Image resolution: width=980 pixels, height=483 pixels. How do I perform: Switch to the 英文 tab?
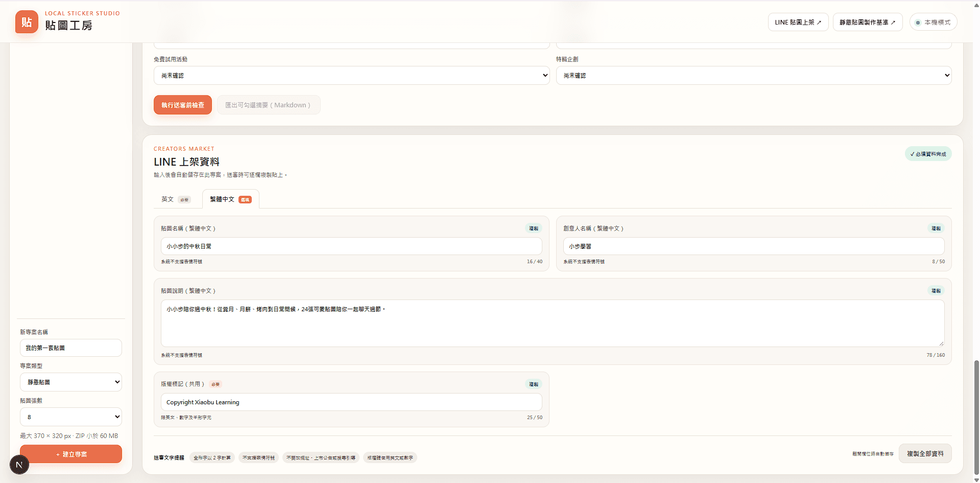pyautogui.click(x=177, y=199)
